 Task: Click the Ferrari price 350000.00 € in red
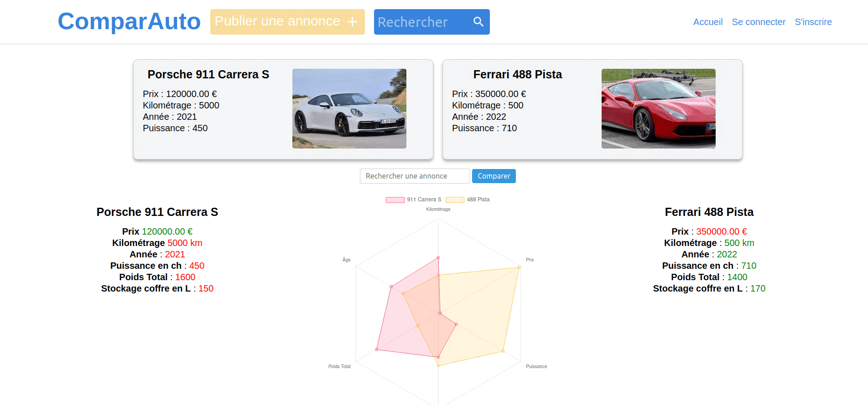coord(722,231)
